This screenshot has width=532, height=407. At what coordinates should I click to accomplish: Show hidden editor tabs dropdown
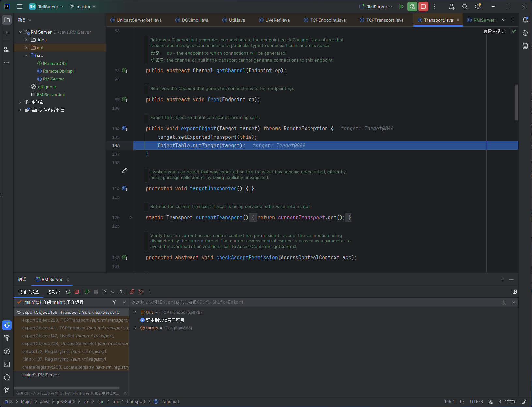click(504, 20)
